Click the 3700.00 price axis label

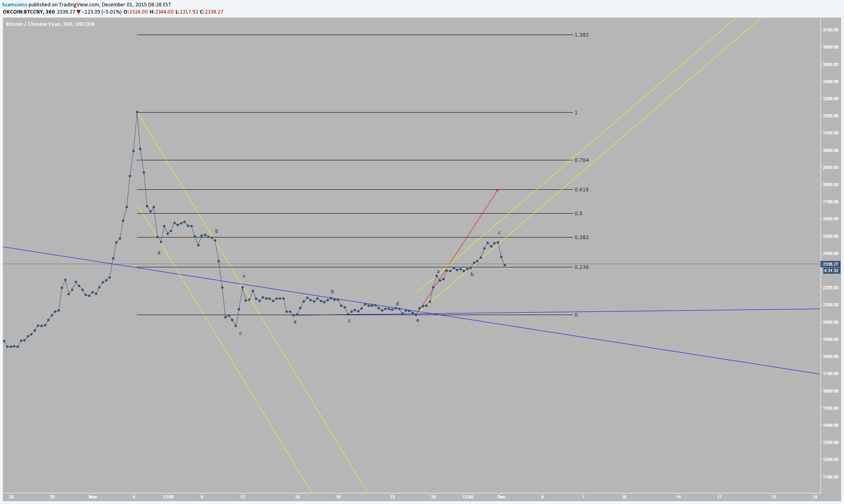tap(830, 30)
